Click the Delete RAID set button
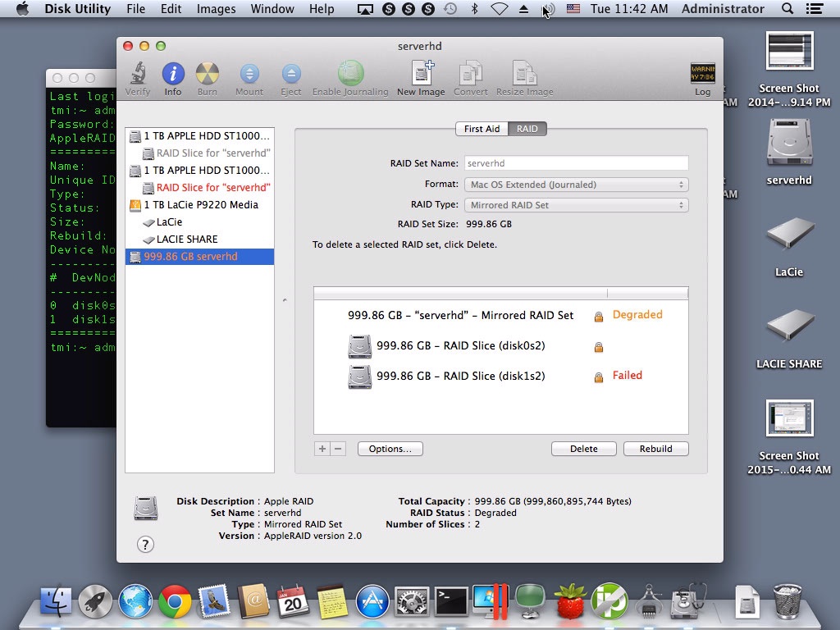Viewport: 840px width, 630px height. tap(583, 449)
